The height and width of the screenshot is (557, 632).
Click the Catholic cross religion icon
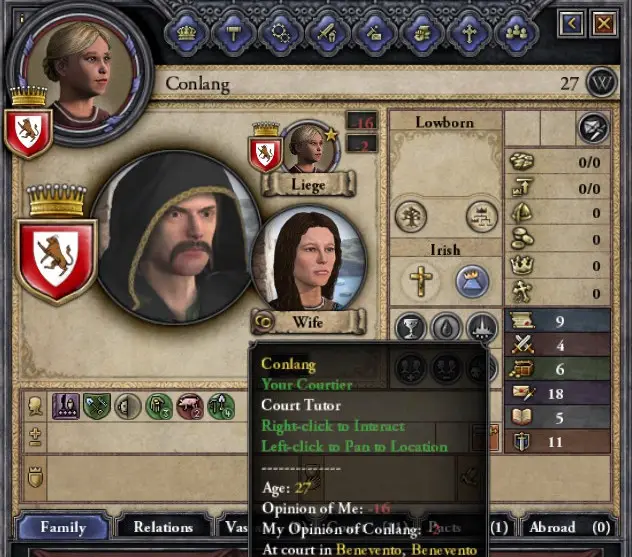click(420, 281)
